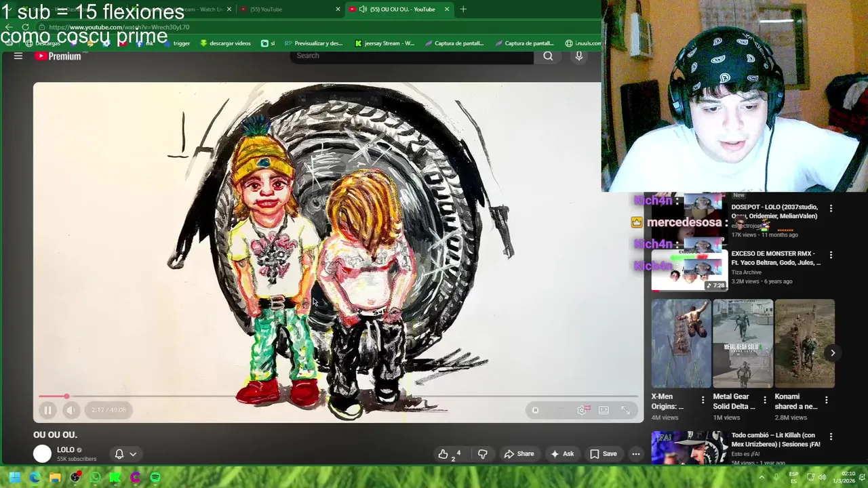Focus the YouTube Search field
Screen dimensions: 868x488
pos(412,56)
